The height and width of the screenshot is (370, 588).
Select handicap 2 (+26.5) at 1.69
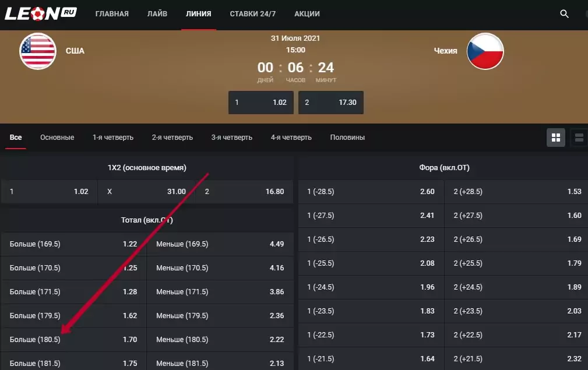516,239
